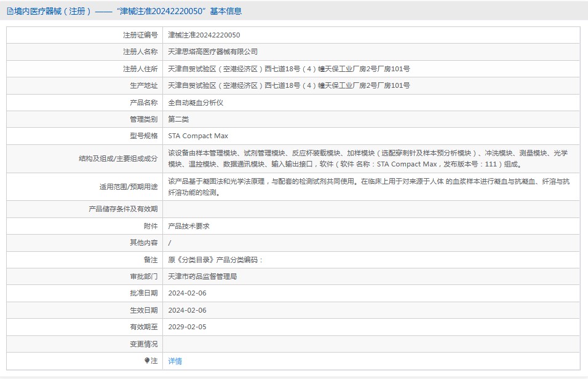Click the 注册人名称 value 天津思塔高医疗器械有限公司
Screen dimensions: 588x379
[213, 52]
